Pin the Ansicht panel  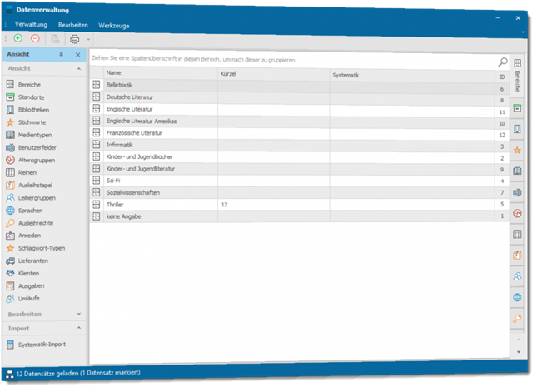(x=61, y=55)
